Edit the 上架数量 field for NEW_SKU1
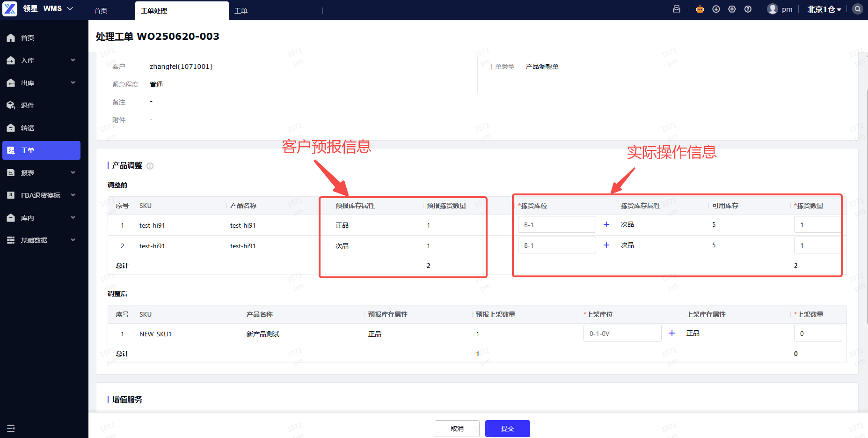 click(818, 333)
